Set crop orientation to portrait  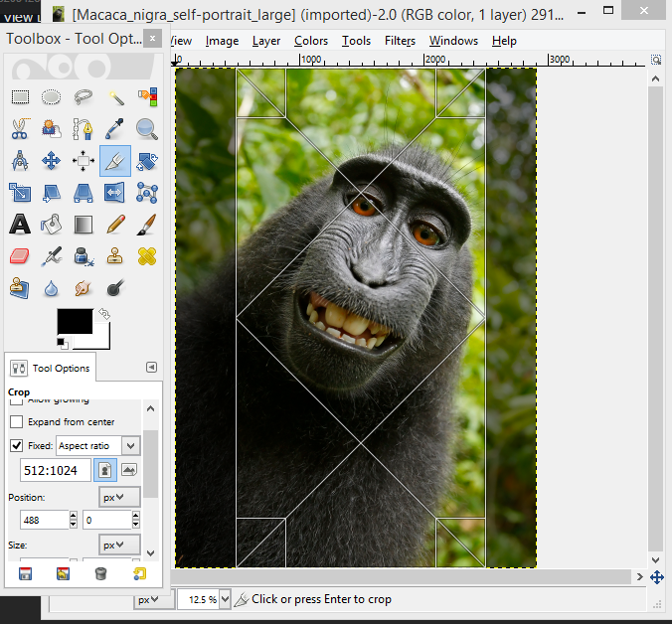tap(105, 470)
